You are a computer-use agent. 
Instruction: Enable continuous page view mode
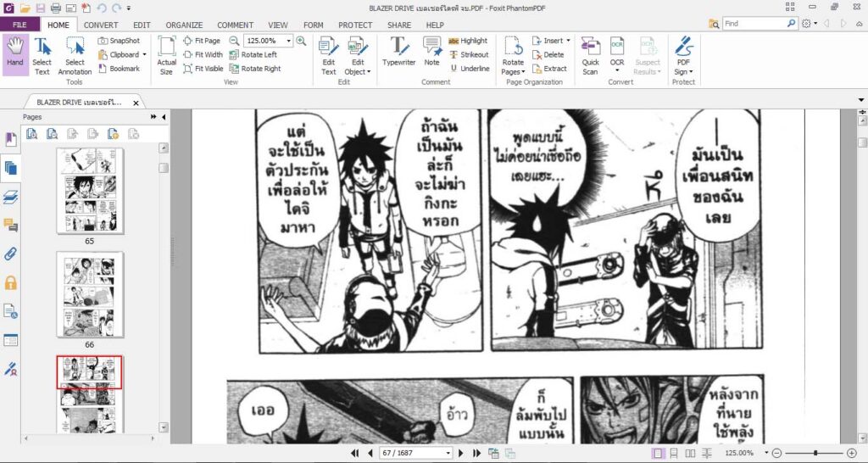click(674, 453)
